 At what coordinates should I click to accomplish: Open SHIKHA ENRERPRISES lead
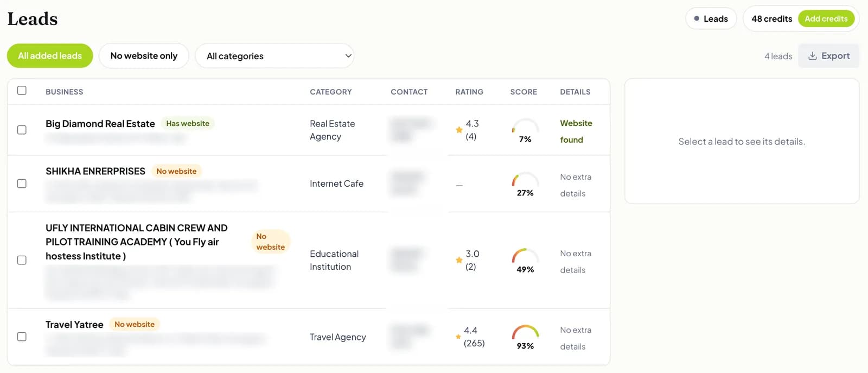tap(95, 171)
